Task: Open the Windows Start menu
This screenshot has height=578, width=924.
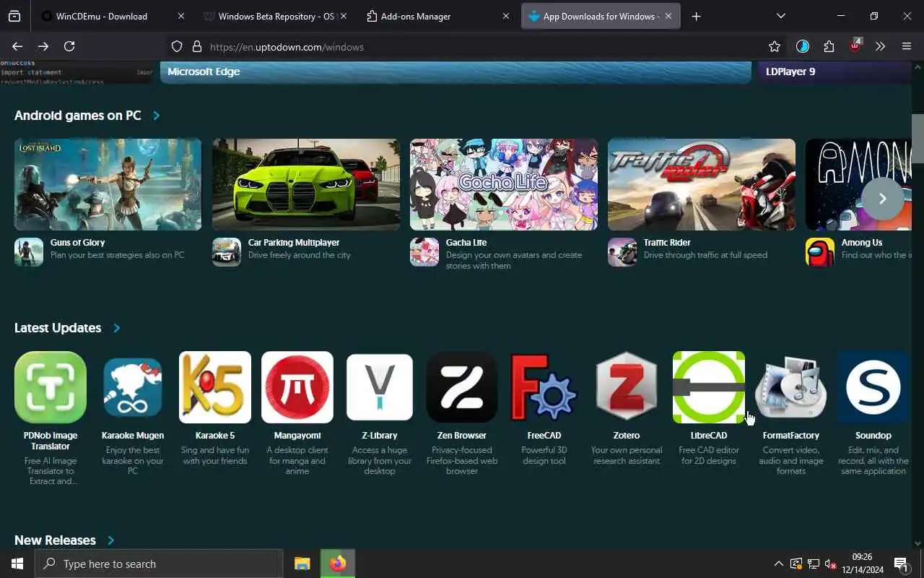Action: pyautogui.click(x=17, y=564)
